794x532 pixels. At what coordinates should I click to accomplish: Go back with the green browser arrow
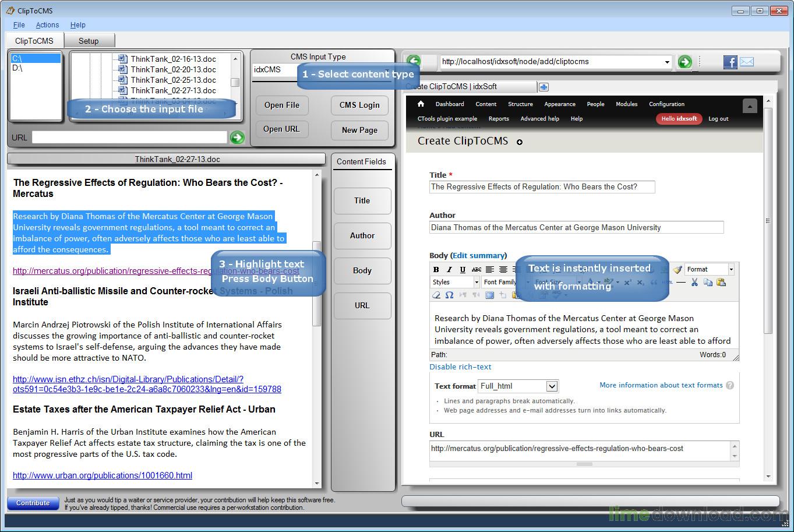click(x=414, y=61)
